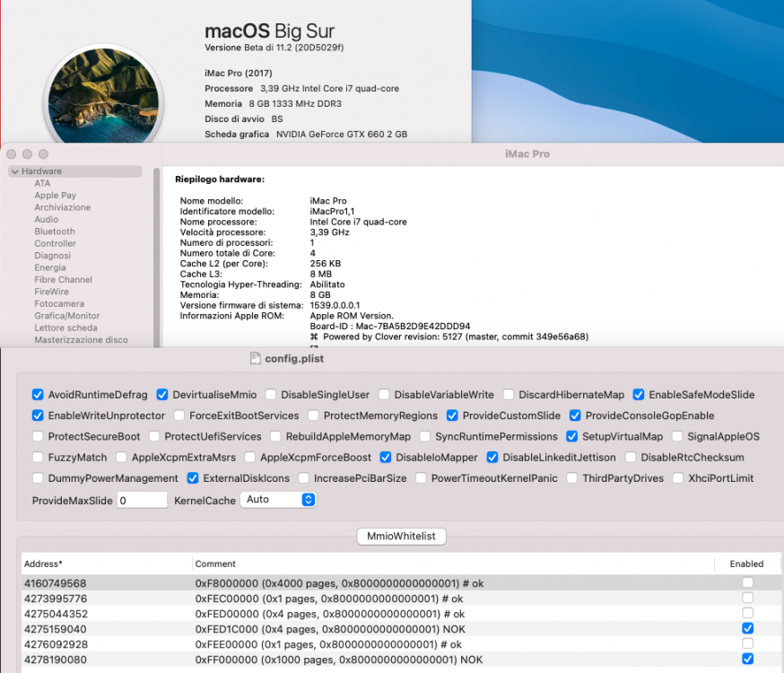Select Energia in the sidebar
This screenshot has height=673, width=784.
pyautogui.click(x=50, y=267)
